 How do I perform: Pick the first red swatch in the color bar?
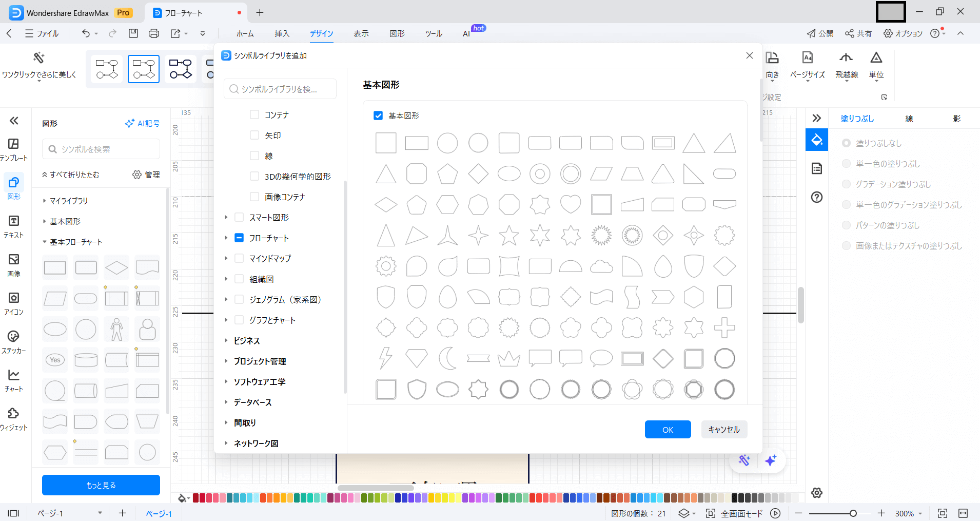(x=195, y=498)
